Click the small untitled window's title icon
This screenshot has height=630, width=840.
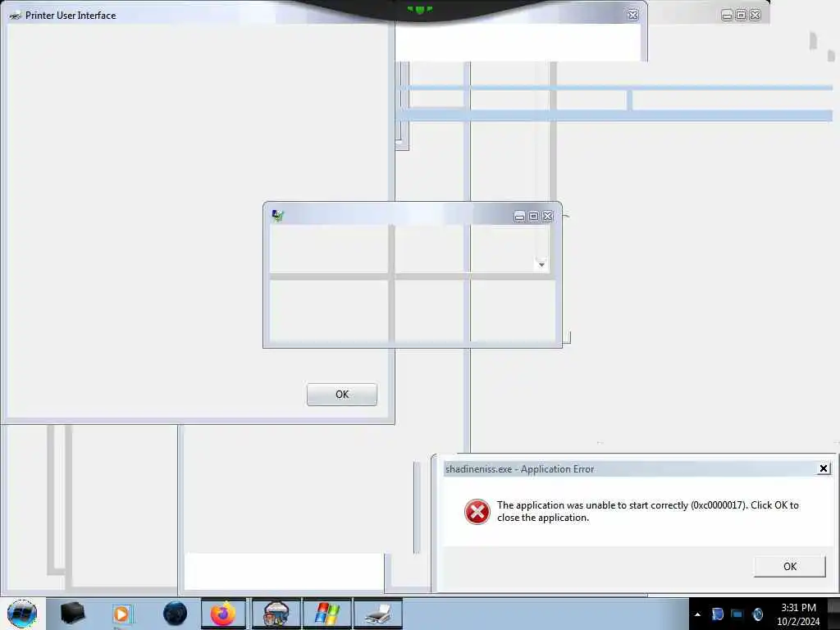click(277, 216)
